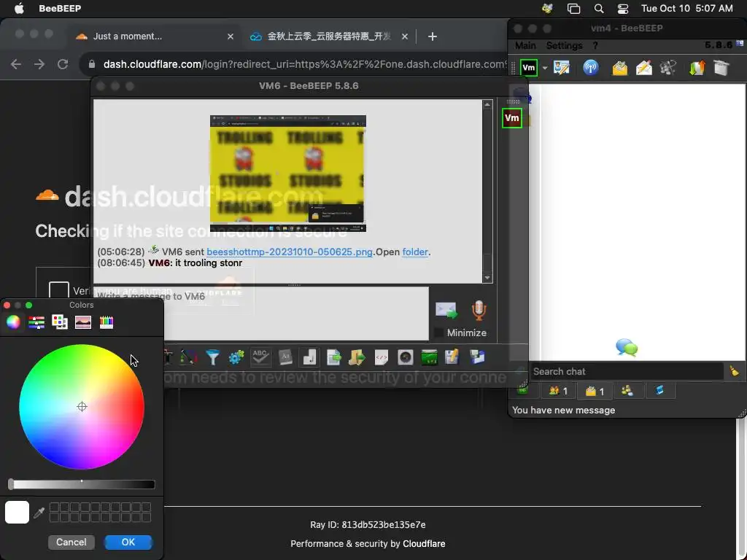Open folder link in chat message
747x560 pixels.
415,252
